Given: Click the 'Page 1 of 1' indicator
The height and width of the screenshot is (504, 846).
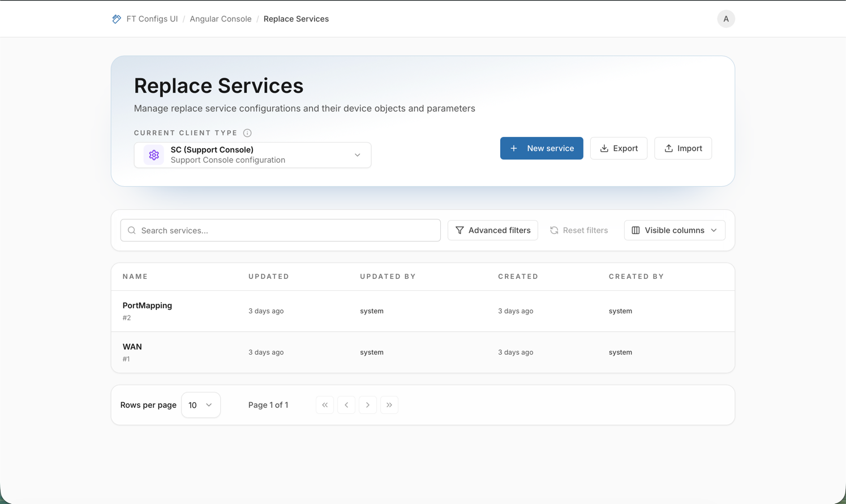Looking at the screenshot, I should [x=268, y=405].
